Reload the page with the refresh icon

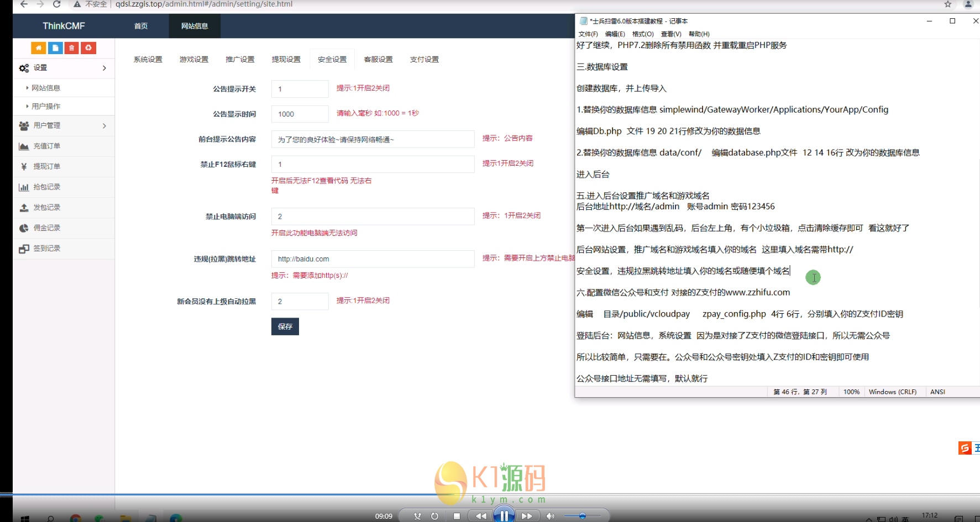click(x=56, y=4)
